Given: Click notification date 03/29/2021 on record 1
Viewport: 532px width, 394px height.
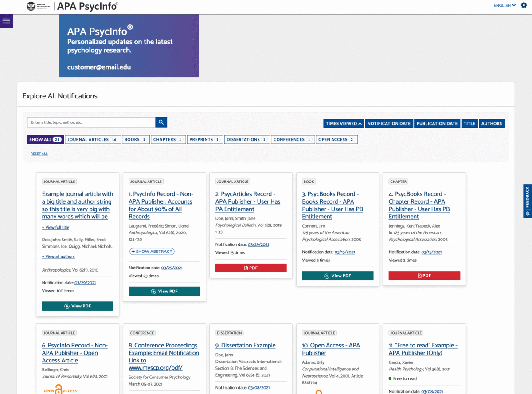Looking at the screenshot, I should pyautogui.click(x=172, y=268).
